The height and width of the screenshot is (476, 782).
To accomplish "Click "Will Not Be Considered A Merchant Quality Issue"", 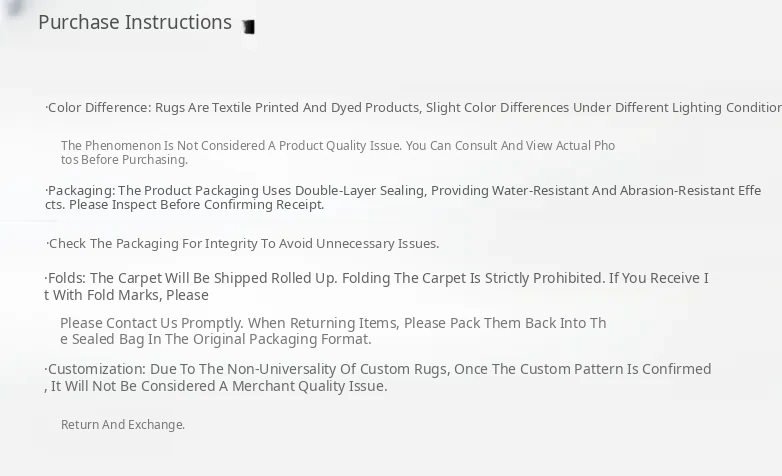I will pyautogui.click(x=222, y=386).
